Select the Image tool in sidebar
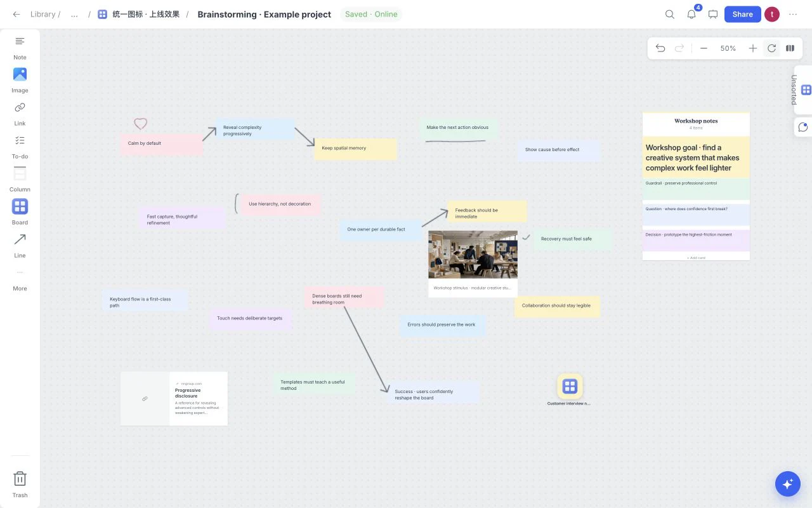 20,81
